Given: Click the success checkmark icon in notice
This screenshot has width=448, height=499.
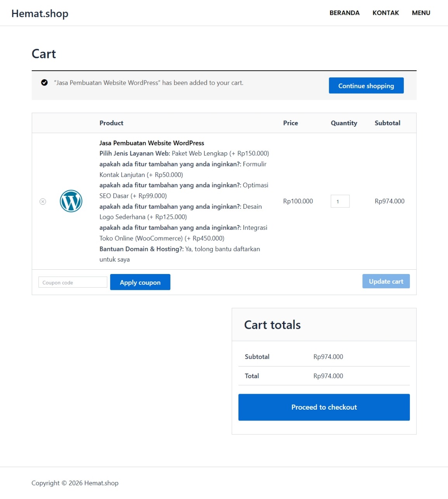Looking at the screenshot, I should (x=44, y=82).
